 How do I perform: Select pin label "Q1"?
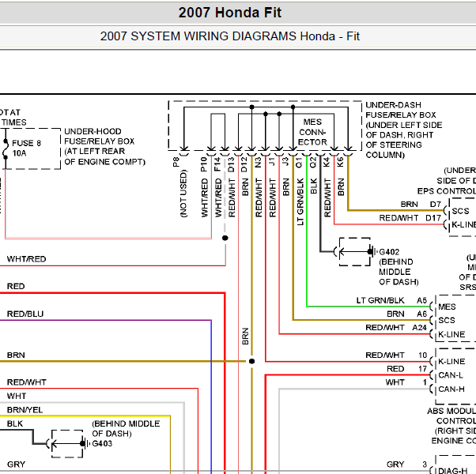[299, 162]
